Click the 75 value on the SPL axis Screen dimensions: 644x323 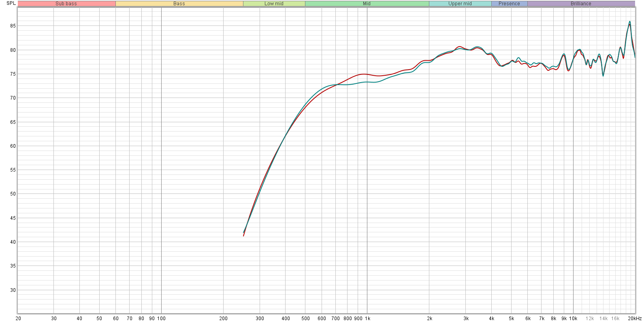point(13,74)
